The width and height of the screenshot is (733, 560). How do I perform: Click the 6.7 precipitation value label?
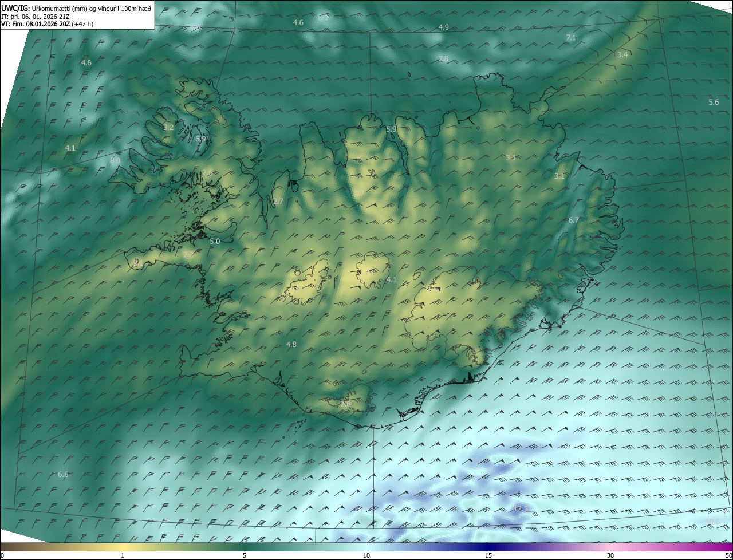pyautogui.click(x=574, y=220)
